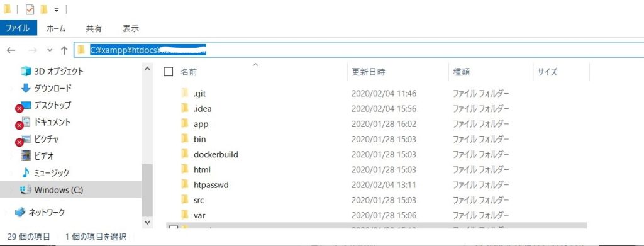The height and width of the screenshot is (246, 644).
Task: Sort by the 種類 column header
Action: [x=461, y=72]
